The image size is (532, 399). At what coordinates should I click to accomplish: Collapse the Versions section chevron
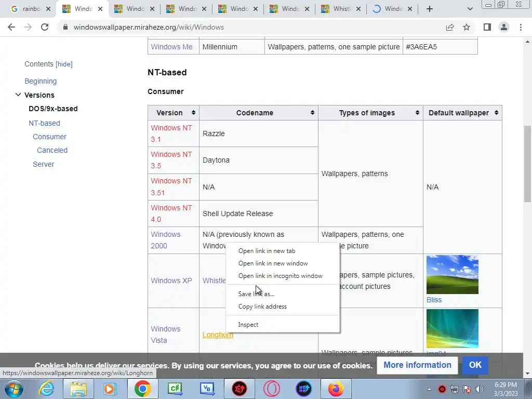coord(18,95)
